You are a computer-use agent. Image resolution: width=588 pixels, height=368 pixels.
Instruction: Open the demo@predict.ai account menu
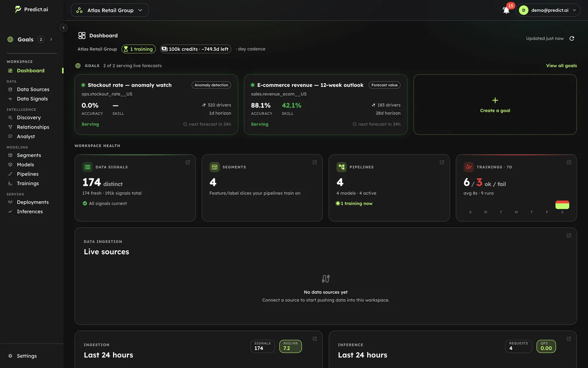pos(548,10)
